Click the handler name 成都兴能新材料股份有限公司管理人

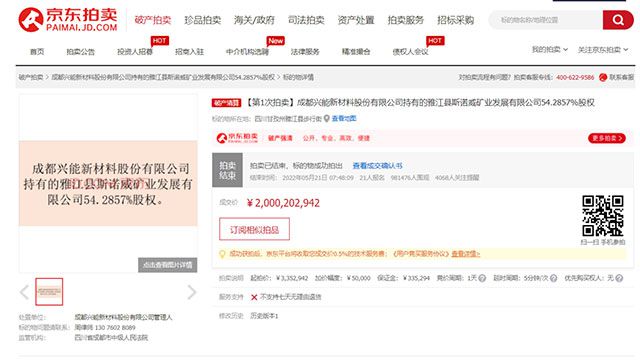click(123, 317)
